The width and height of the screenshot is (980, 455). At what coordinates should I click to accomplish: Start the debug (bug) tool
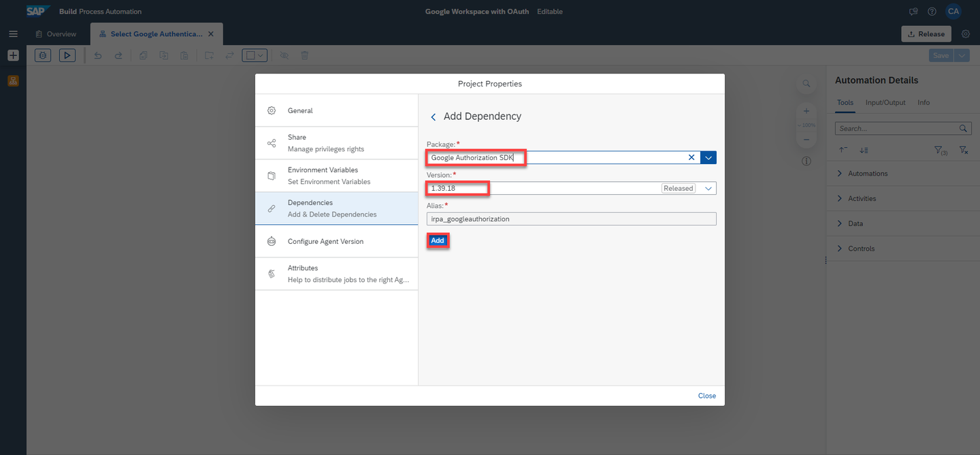point(43,55)
